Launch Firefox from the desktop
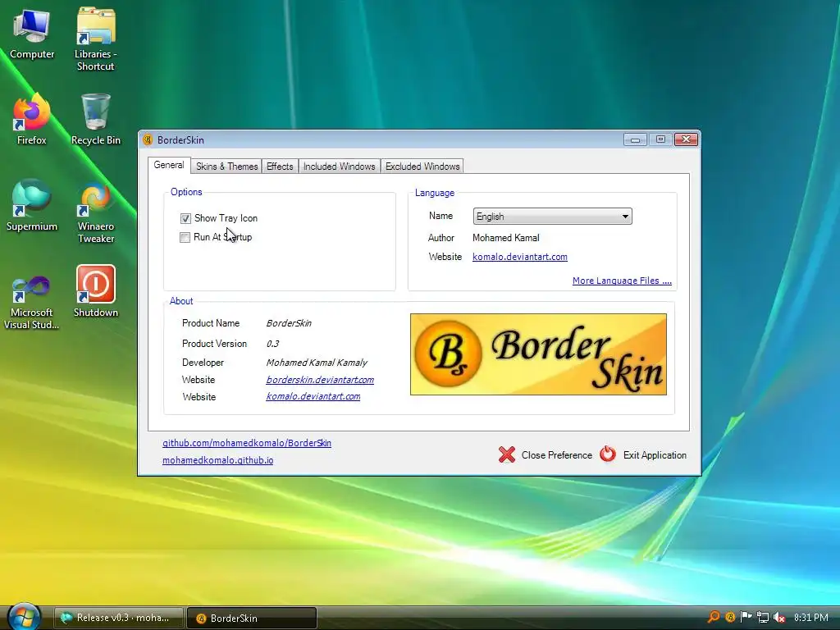Image resolution: width=840 pixels, height=630 pixels. (x=32, y=119)
